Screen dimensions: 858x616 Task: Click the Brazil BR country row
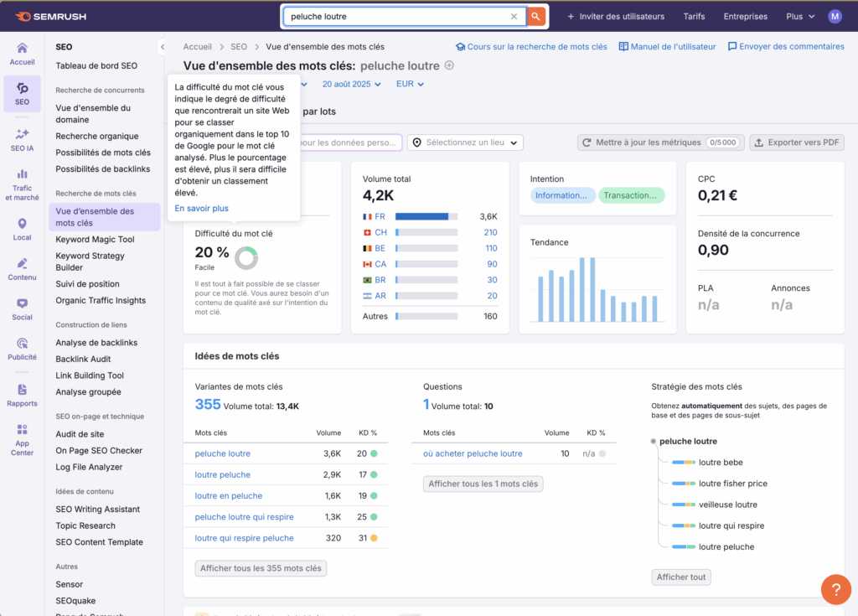[x=430, y=280]
